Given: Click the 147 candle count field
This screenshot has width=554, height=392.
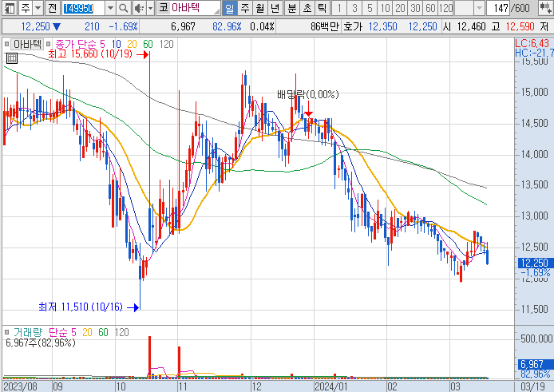Looking at the screenshot, I should point(498,8).
